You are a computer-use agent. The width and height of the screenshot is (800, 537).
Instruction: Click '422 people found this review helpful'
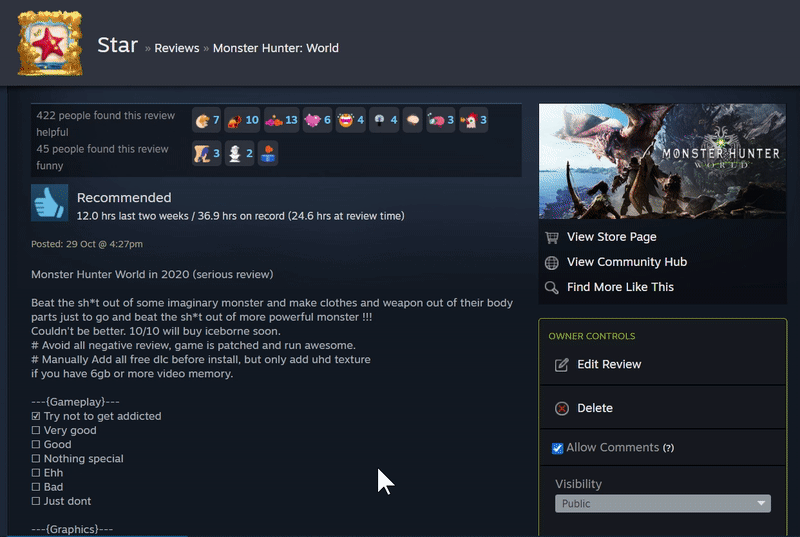106,123
